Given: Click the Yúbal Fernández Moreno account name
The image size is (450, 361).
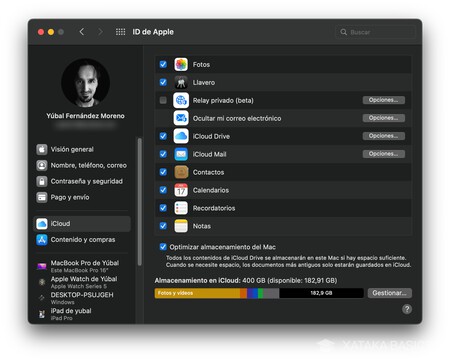Looking at the screenshot, I should coord(85,116).
